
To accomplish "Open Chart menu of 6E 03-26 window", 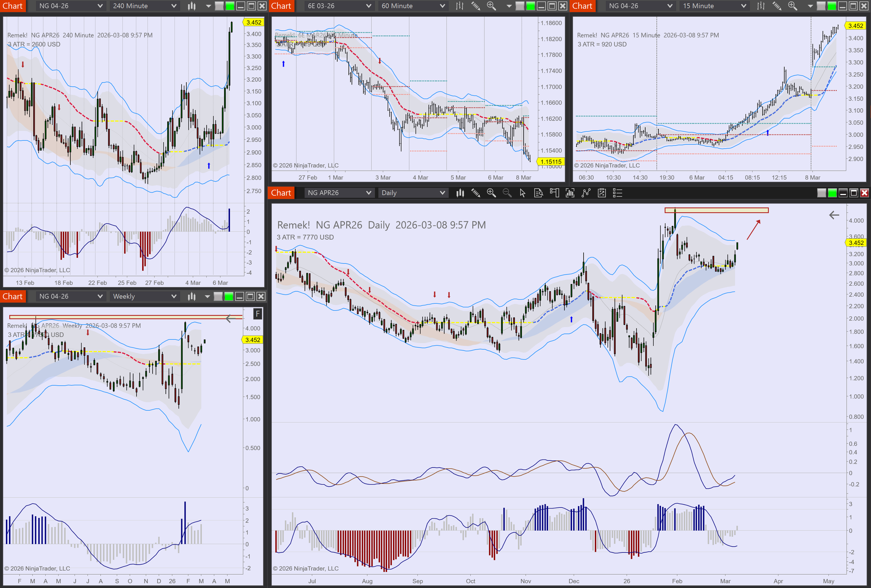I will [x=281, y=6].
